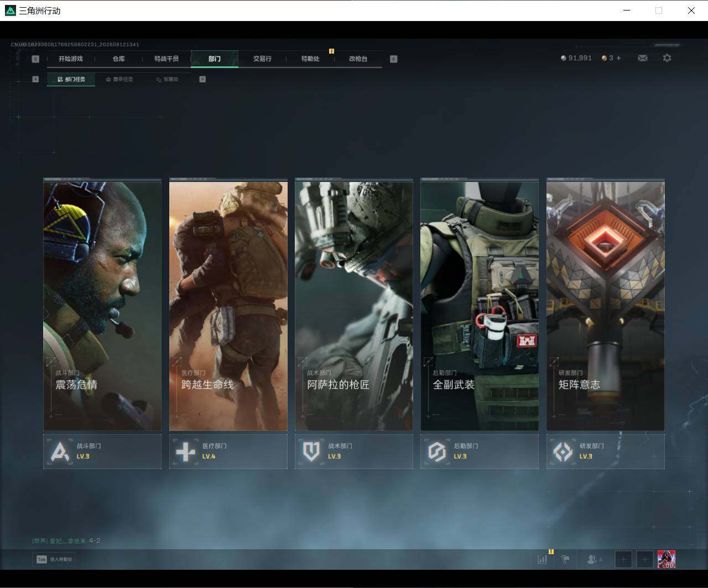Click the Q key previous-tab icon

pyautogui.click(x=35, y=59)
